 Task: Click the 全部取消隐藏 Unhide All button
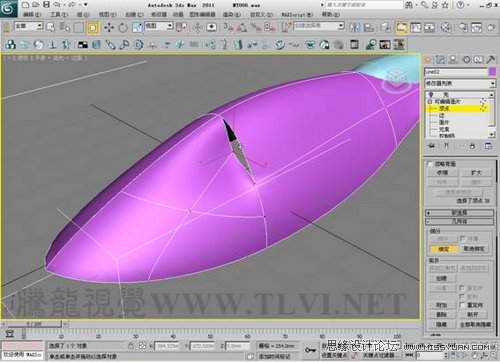(476, 324)
